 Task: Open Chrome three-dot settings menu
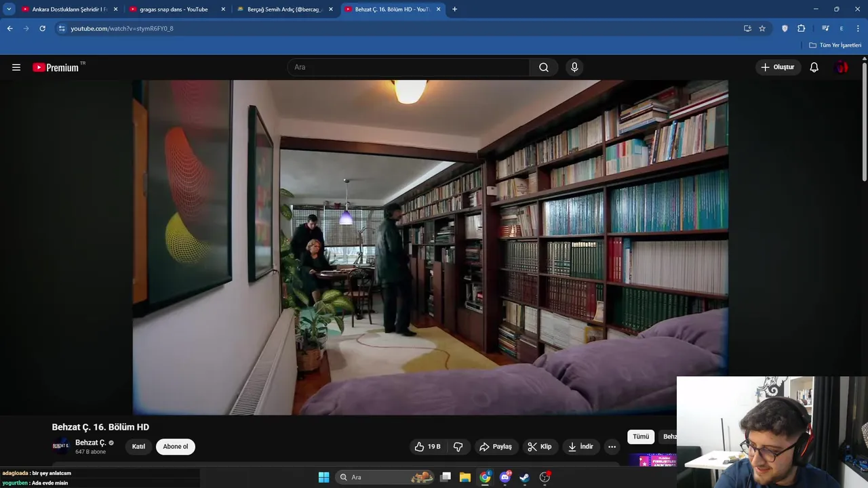[859, 28]
